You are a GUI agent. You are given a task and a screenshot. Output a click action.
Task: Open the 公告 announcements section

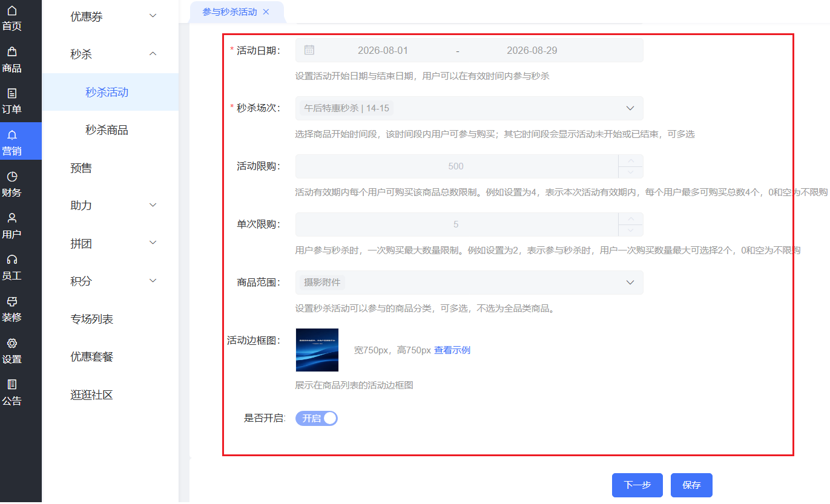pyautogui.click(x=12, y=392)
